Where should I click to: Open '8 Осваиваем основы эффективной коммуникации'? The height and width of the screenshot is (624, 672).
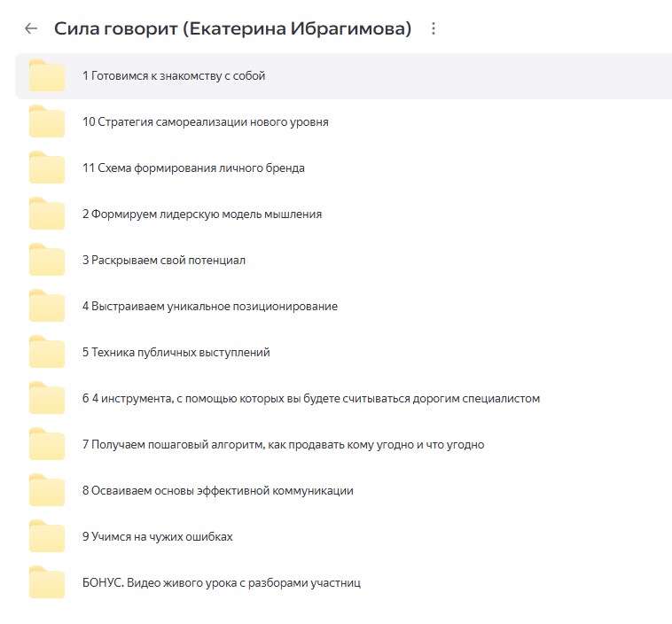click(218, 491)
